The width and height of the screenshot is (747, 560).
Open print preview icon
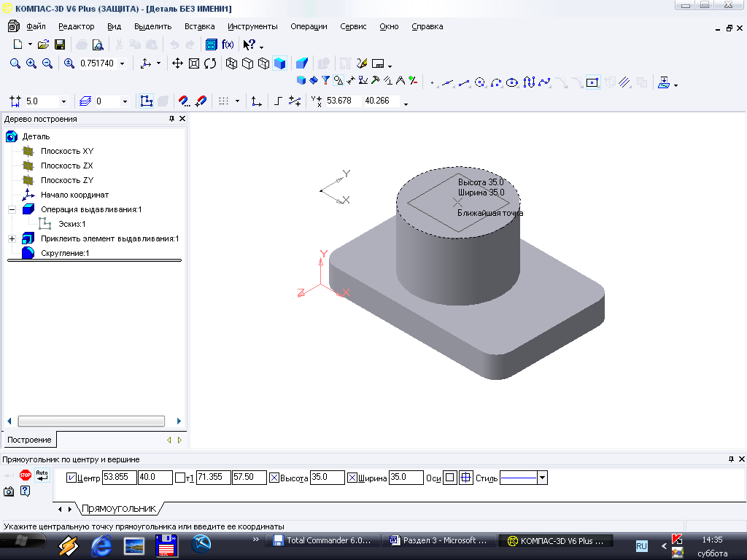point(98,44)
